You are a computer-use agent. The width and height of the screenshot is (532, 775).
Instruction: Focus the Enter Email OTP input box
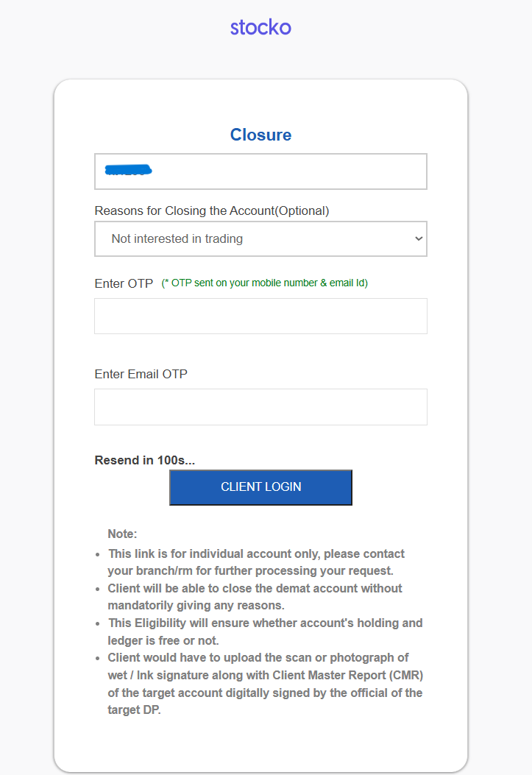tap(260, 407)
